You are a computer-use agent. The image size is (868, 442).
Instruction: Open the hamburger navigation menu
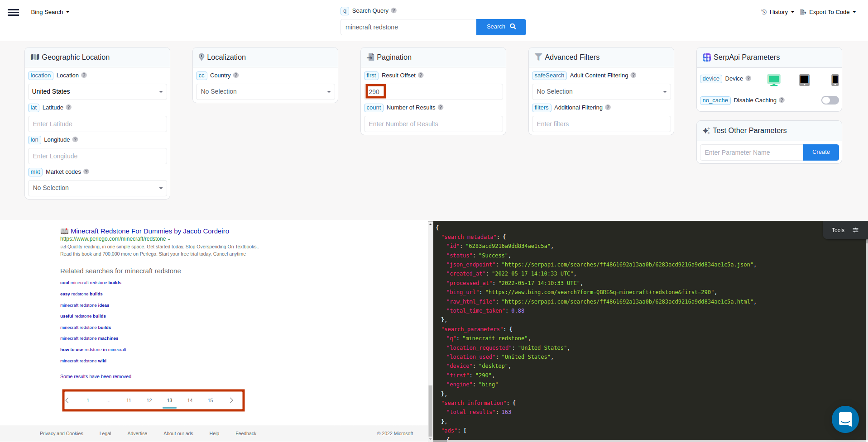coord(13,12)
